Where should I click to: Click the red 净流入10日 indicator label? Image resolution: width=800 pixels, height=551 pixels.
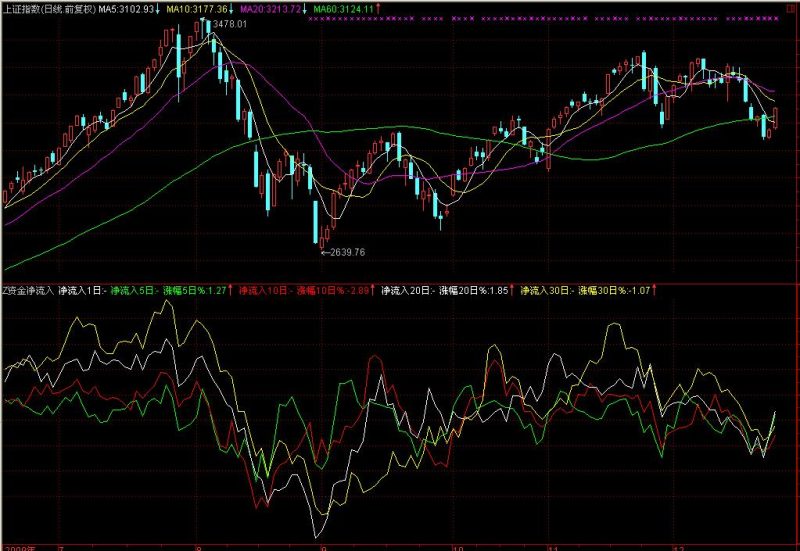(x=266, y=291)
